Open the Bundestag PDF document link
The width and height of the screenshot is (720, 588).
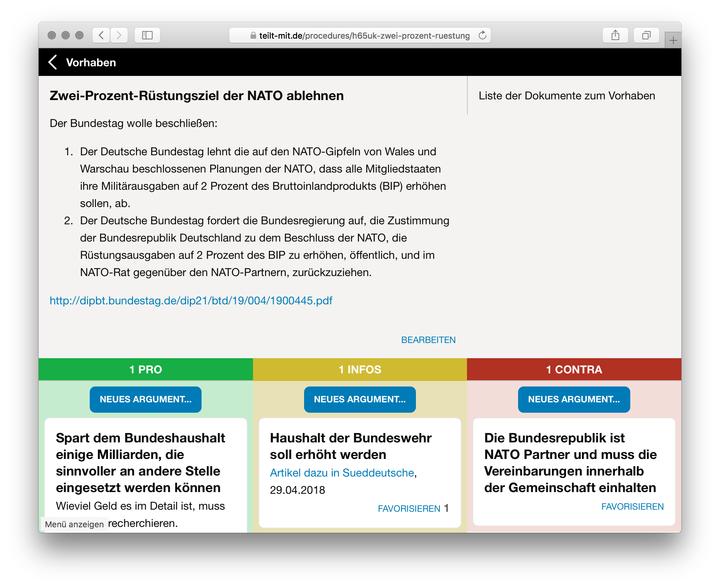(191, 301)
